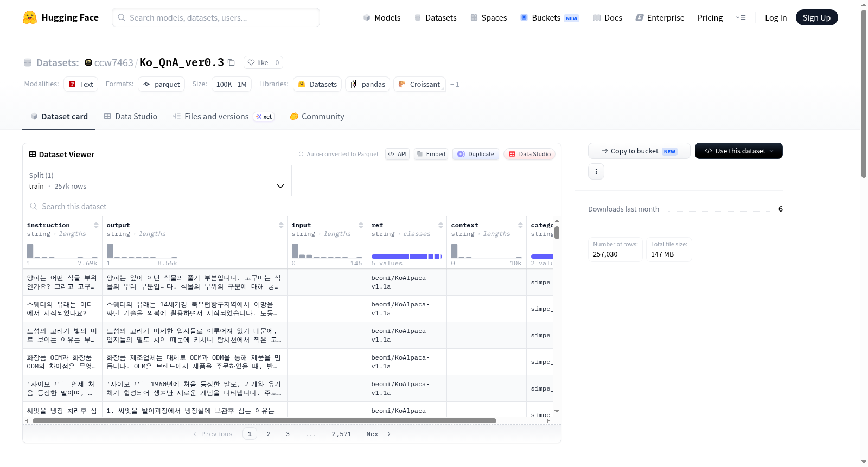
Task: Switch to the Community tab
Action: (317, 116)
